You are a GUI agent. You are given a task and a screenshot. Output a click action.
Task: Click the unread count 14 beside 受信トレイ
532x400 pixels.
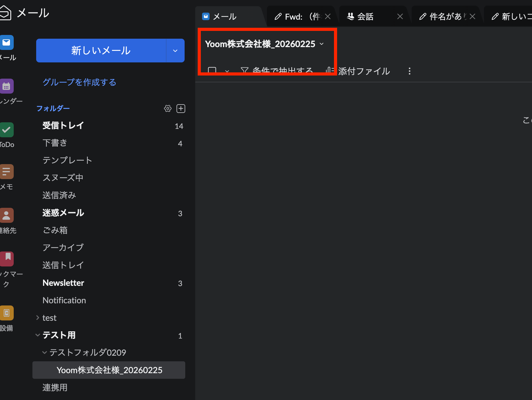click(179, 126)
